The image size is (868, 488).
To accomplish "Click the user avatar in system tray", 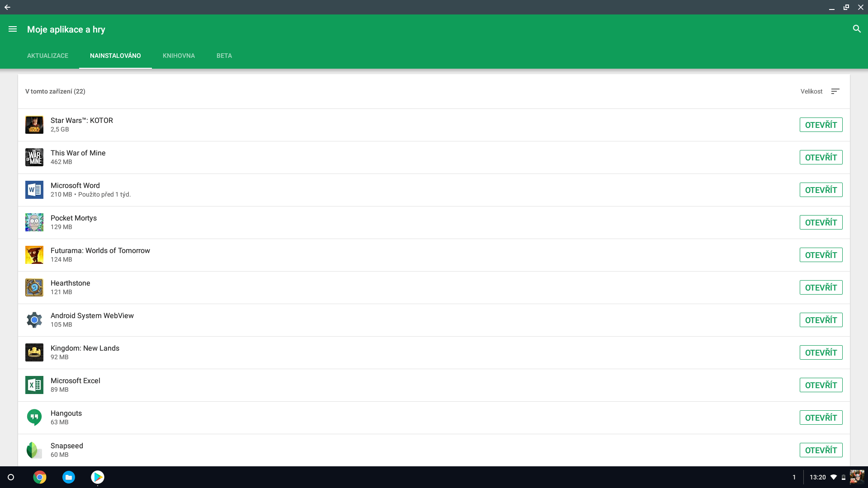I will click(857, 477).
